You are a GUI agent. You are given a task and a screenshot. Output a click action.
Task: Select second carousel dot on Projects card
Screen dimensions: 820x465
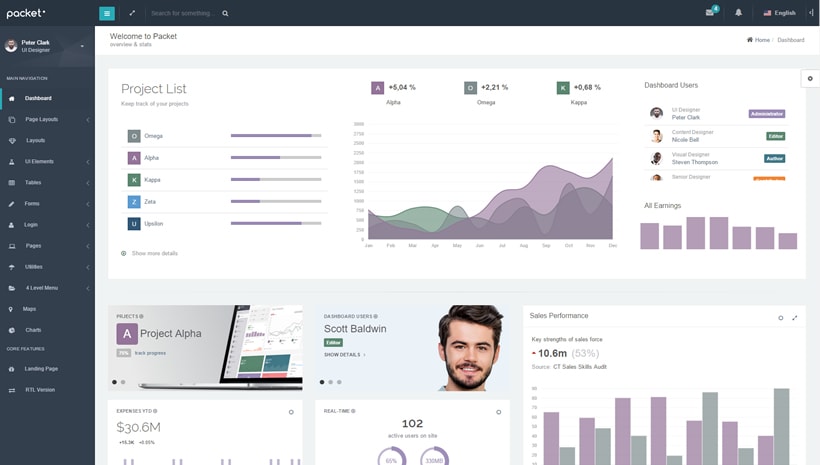(123, 382)
